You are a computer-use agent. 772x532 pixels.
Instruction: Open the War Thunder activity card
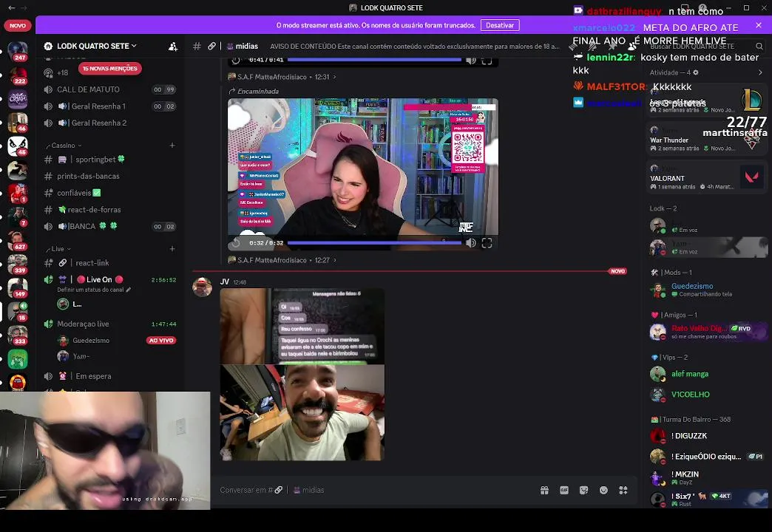pyautogui.click(x=706, y=138)
